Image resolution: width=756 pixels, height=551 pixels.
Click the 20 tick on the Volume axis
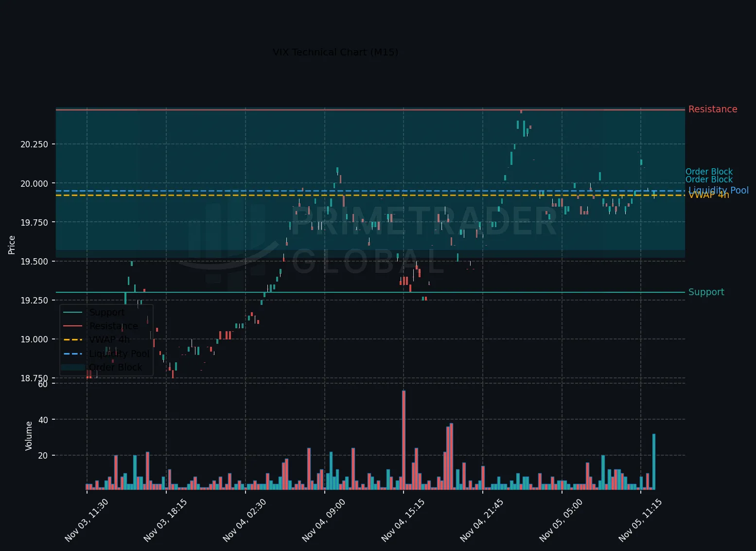click(x=43, y=456)
